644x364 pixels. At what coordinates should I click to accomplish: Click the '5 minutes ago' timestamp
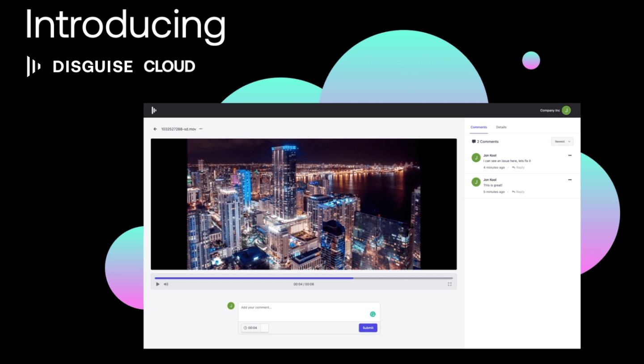click(494, 192)
